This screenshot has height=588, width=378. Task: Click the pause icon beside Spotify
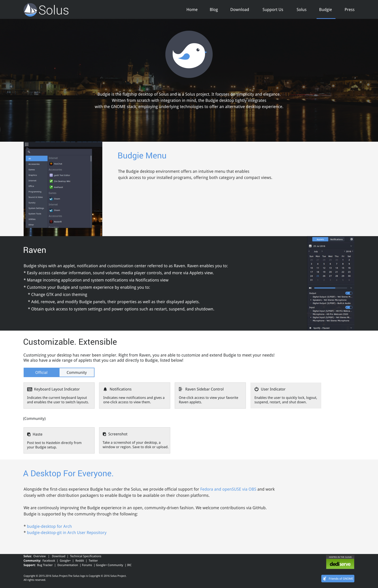[x=310, y=328]
